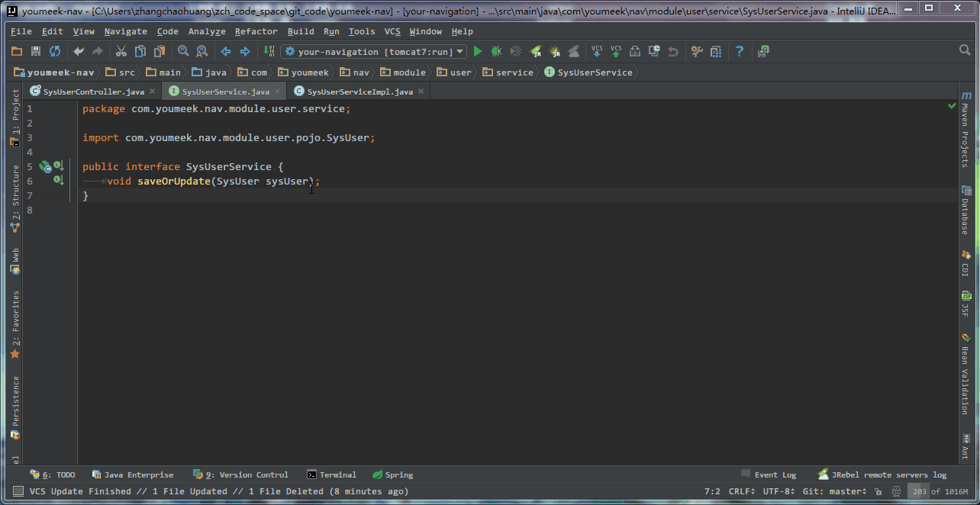Open the your-navigation run configuration dropdown
Viewport: 980px width, 505px height.
[374, 52]
